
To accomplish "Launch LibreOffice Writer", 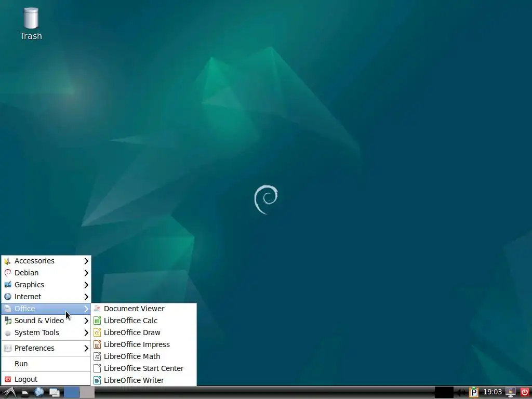I will click(144, 380).
